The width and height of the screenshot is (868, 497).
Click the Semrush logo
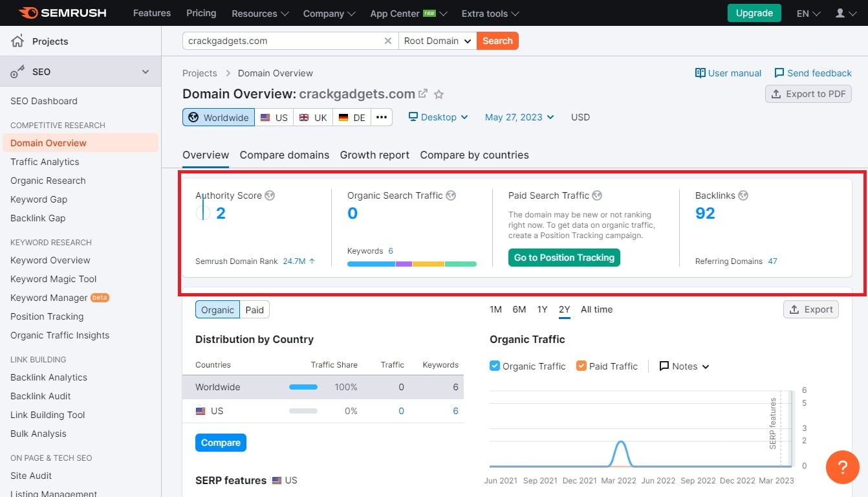coord(62,13)
